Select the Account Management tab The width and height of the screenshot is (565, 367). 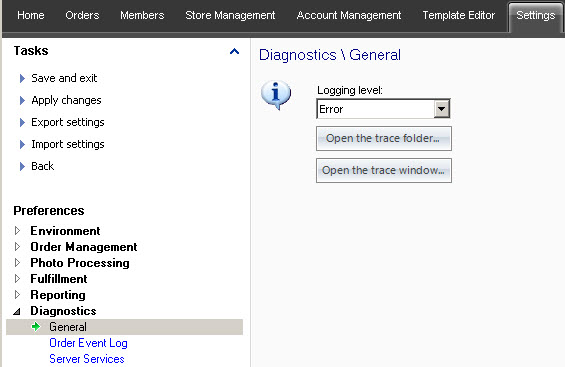[x=348, y=15]
